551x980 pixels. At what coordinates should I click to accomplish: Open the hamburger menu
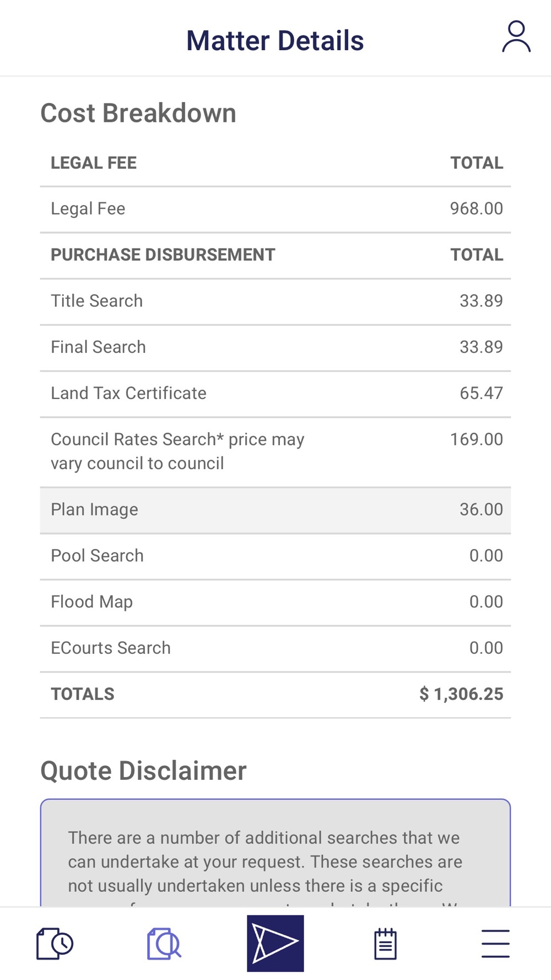coord(495,944)
